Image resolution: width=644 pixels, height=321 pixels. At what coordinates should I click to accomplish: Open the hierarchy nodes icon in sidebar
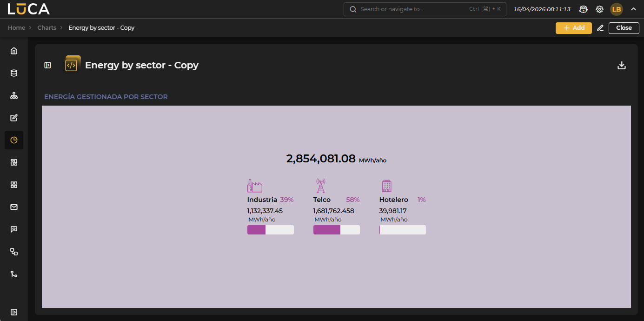point(14,95)
